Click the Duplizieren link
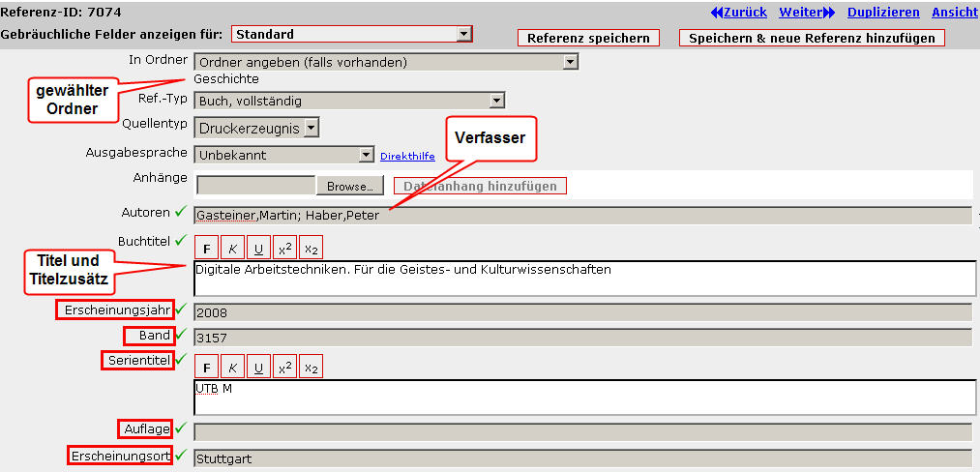 [883, 13]
